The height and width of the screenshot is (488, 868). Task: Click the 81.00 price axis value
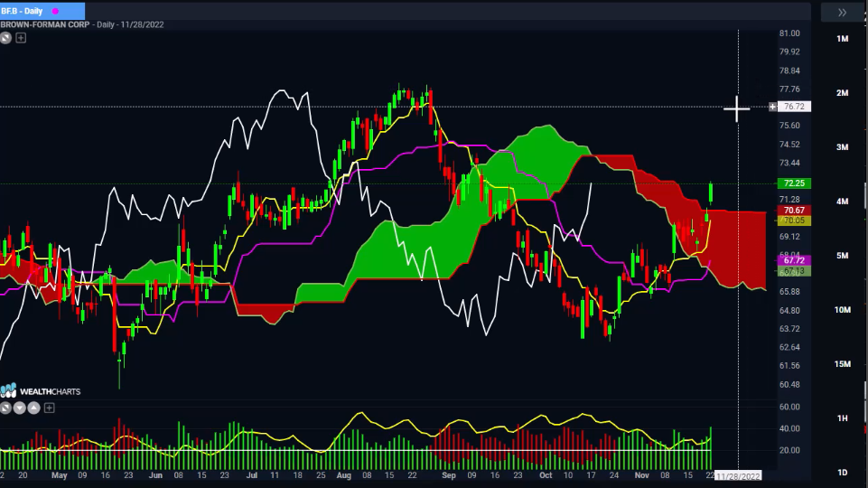point(789,33)
